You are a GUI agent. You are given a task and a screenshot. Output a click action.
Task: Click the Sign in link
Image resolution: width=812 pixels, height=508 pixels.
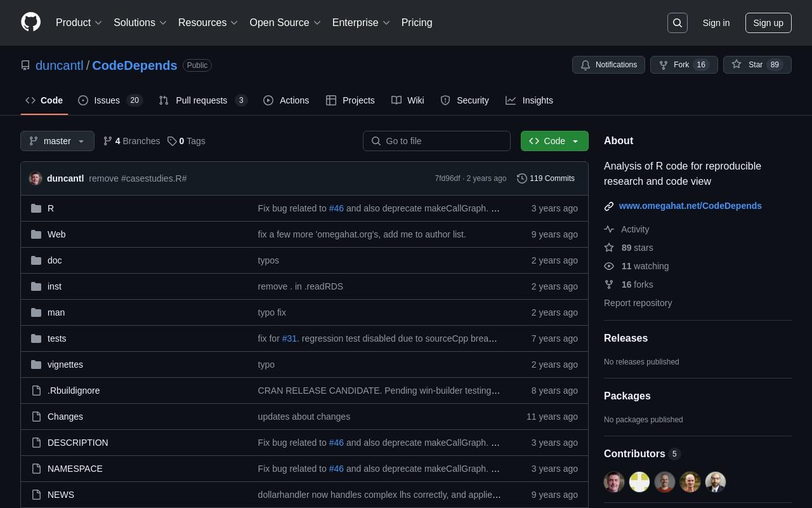pyautogui.click(x=716, y=23)
